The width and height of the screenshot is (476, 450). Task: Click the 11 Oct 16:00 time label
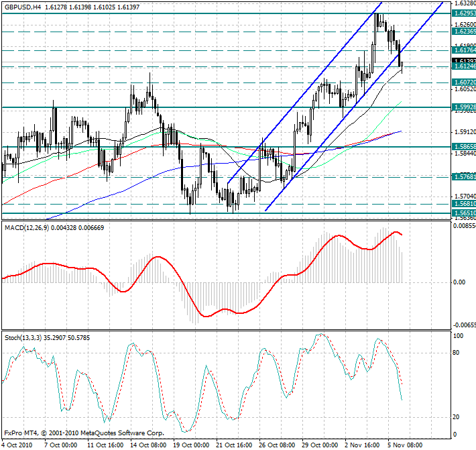105,445
